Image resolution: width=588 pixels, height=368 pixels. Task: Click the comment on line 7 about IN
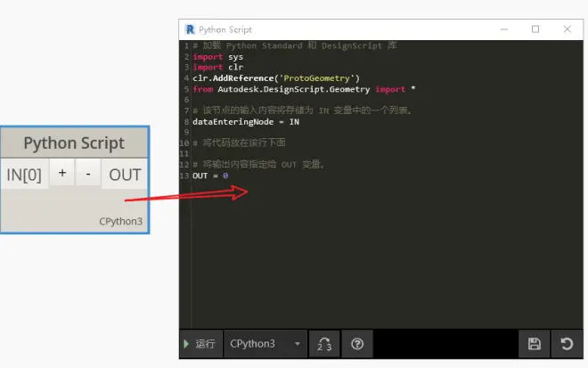click(302, 110)
